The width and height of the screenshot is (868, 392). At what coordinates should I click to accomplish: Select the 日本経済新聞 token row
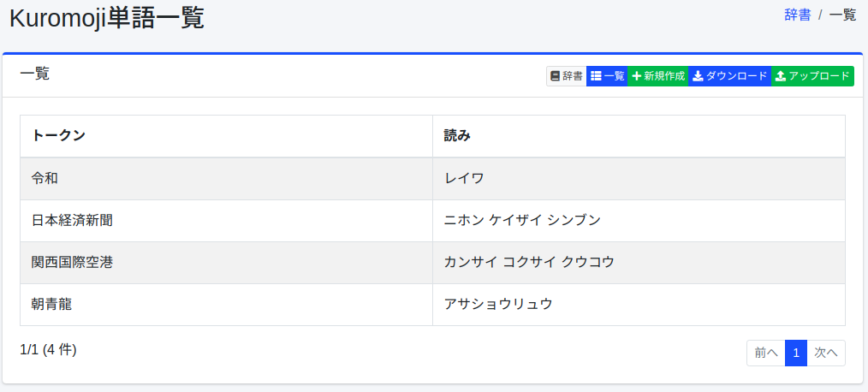coord(72,220)
